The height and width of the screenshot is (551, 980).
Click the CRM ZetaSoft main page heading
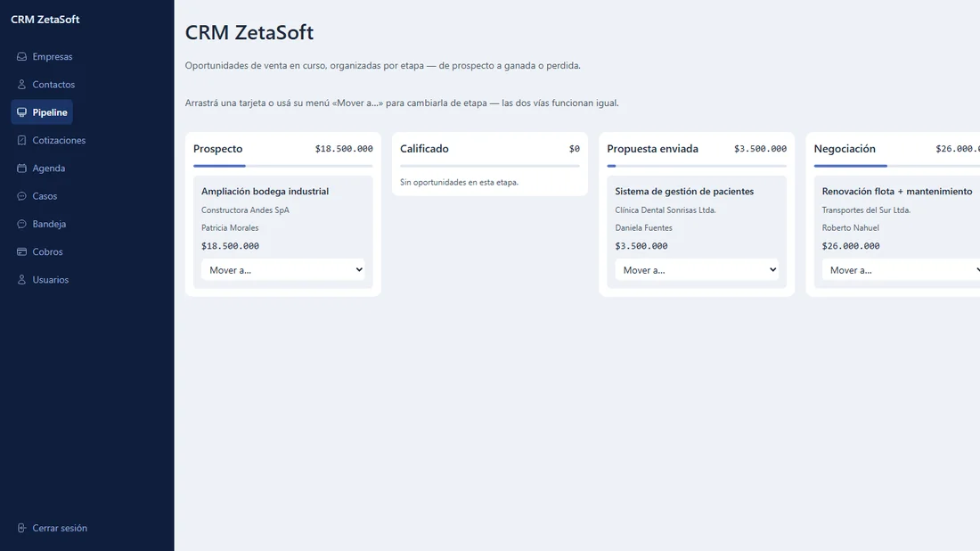(x=249, y=32)
